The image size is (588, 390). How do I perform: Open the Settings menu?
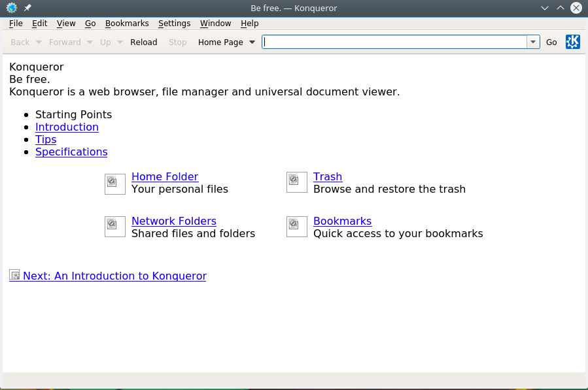point(174,24)
